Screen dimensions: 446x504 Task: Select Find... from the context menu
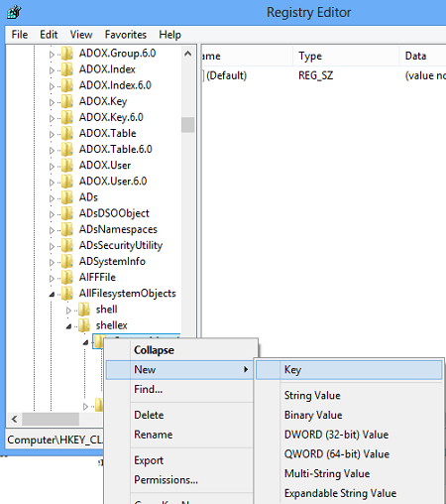(180, 389)
